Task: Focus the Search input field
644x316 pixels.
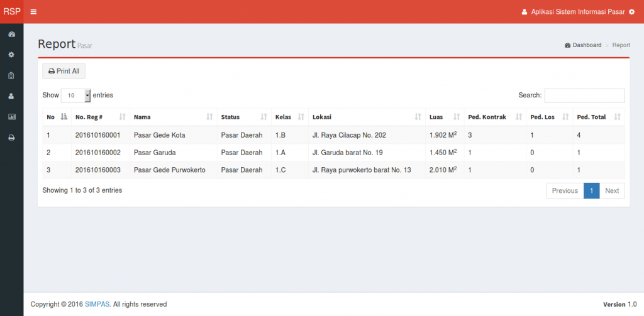Action: [x=584, y=95]
